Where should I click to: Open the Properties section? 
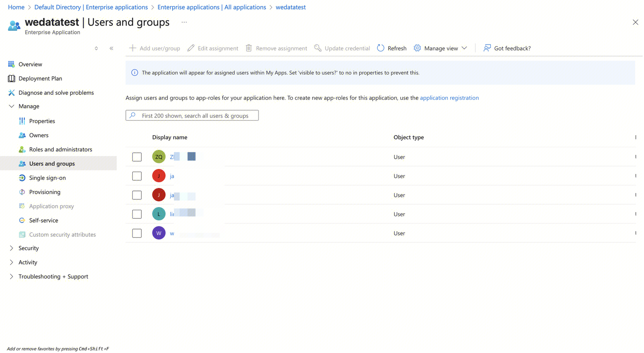(x=42, y=121)
